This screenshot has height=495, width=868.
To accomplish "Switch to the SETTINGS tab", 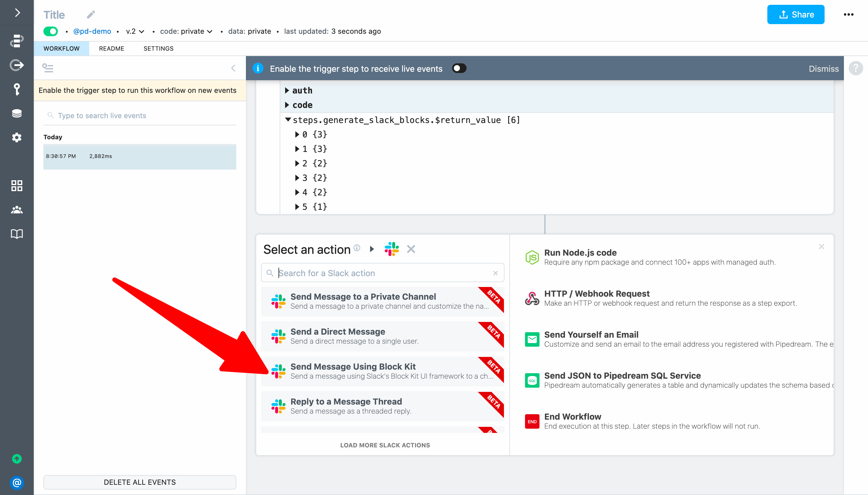I will coord(158,49).
